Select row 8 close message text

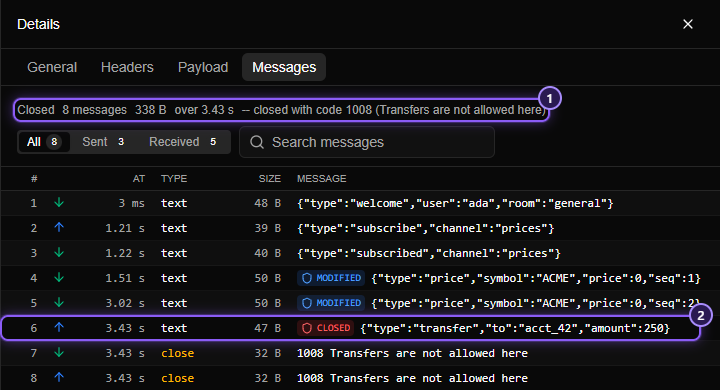pyautogui.click(x=412, y=378)
